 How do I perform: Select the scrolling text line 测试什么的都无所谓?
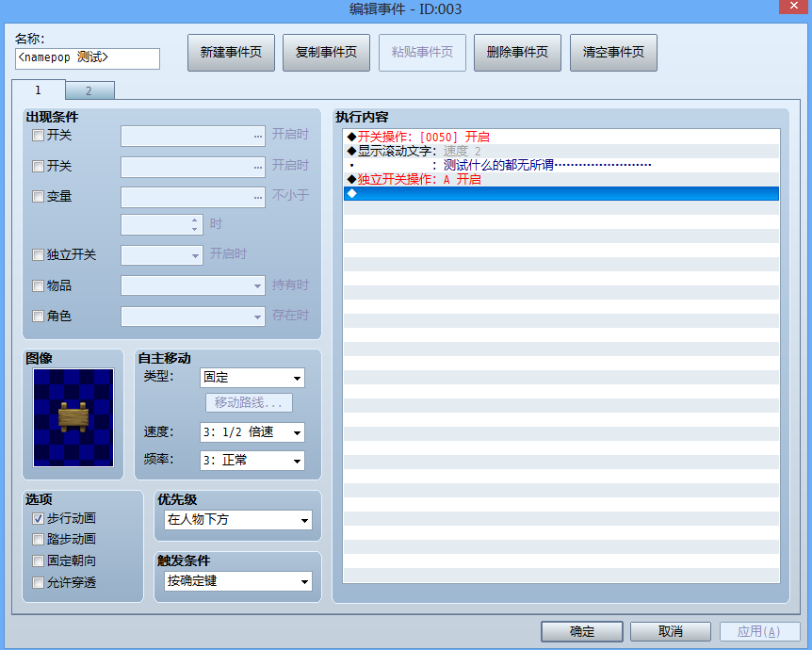(561, 165)
